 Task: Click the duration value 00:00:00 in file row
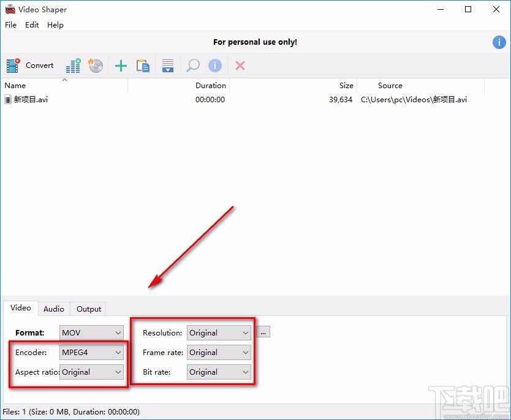coord(210,100)
